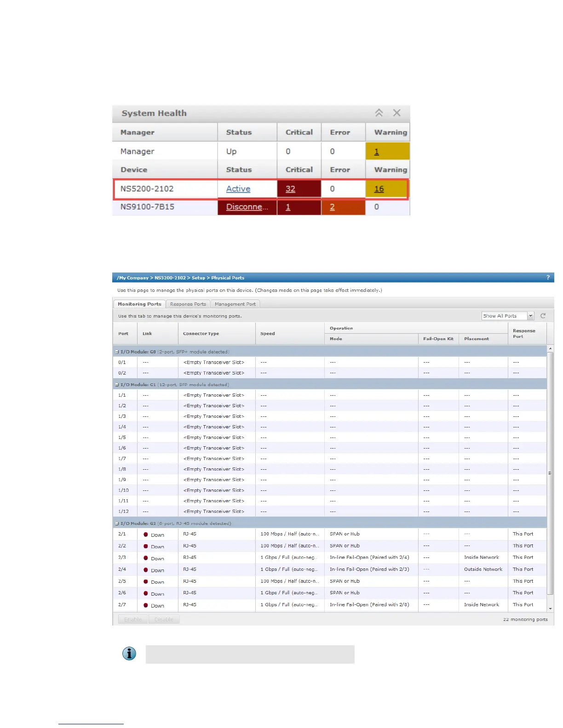This screenshot has height=728, width=563.
Task: Open the 16 warnings link for NS5200-2102
Action: pyautogui.click(x=379, y=189)
